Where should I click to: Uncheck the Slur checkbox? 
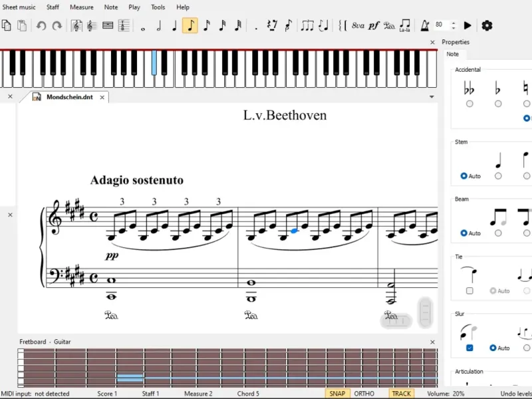tap(469, 348)
